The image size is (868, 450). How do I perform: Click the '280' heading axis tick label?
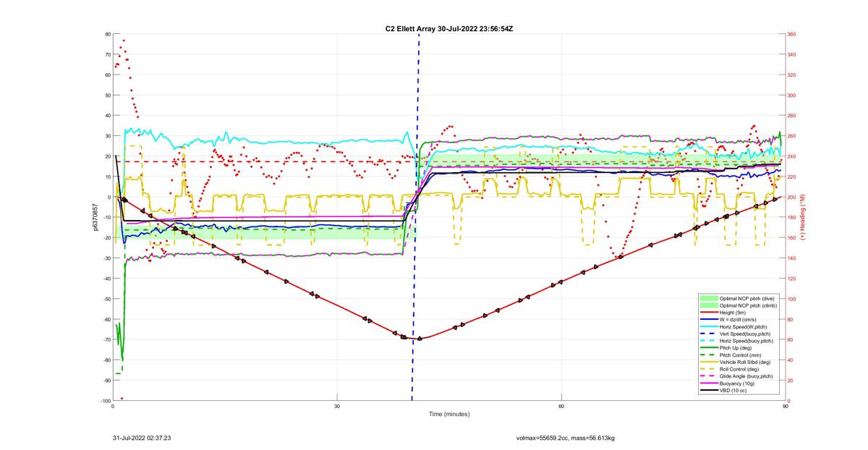tap(792, 116)
